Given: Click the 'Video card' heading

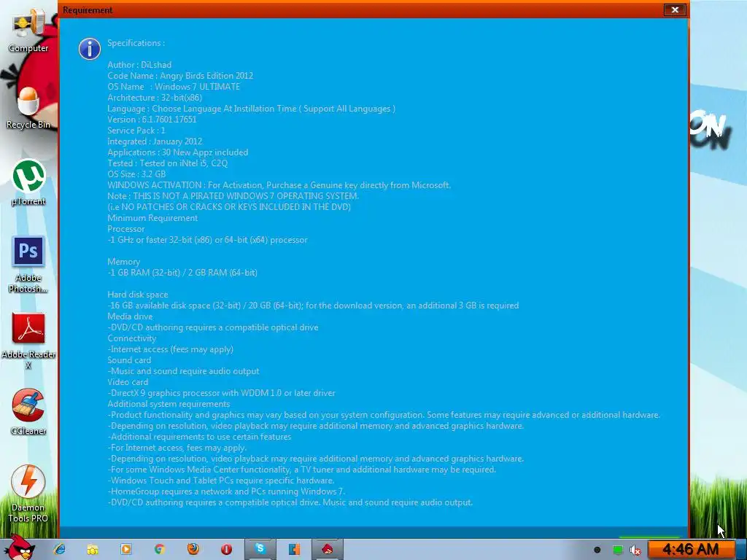Looking at the screenshot, I should pos(128,382).
